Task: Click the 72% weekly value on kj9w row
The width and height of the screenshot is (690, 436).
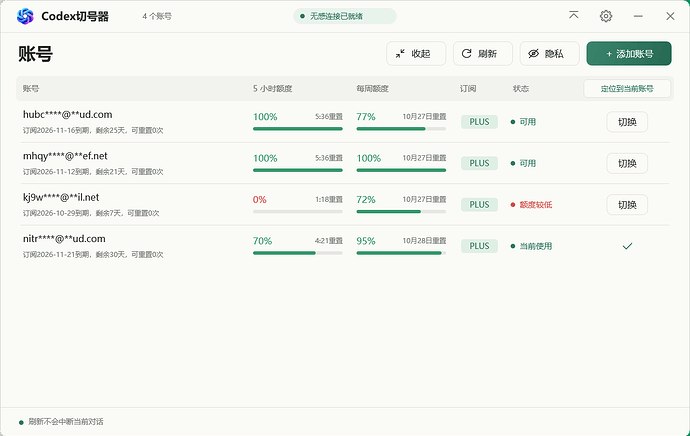Action: point(366,200)
